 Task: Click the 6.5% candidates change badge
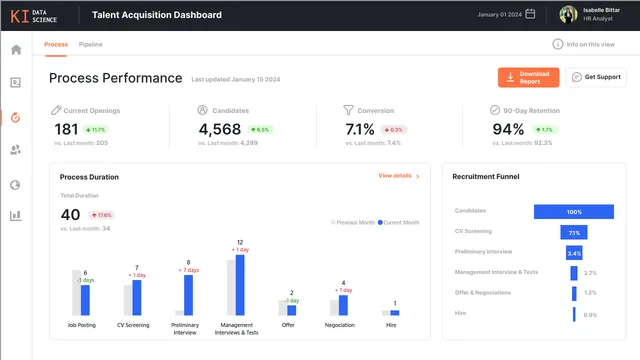pos(260,130)
